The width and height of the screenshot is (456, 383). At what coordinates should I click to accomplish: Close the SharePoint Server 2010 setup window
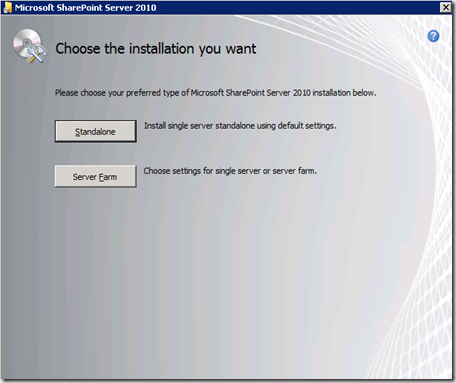coord(446,7)
